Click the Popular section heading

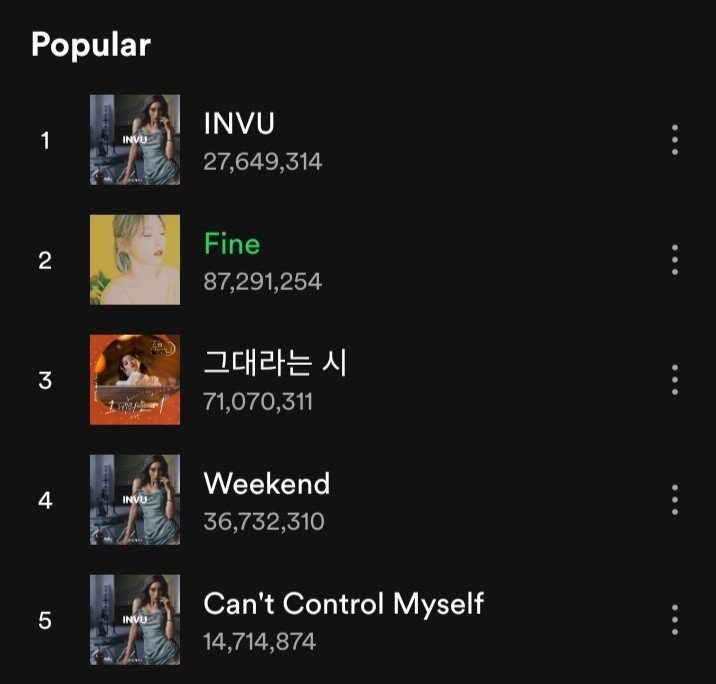tap(91, 45)
